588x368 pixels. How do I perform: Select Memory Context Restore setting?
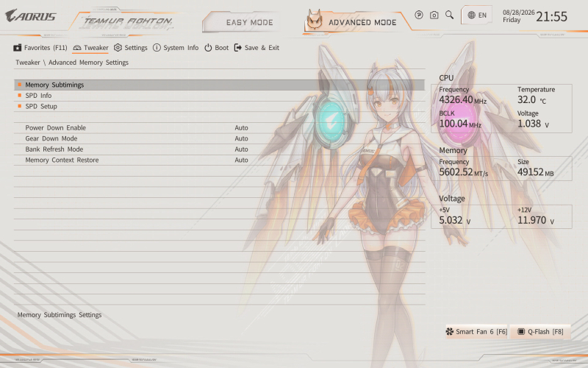pyautogui.click(x=62, y=160)
